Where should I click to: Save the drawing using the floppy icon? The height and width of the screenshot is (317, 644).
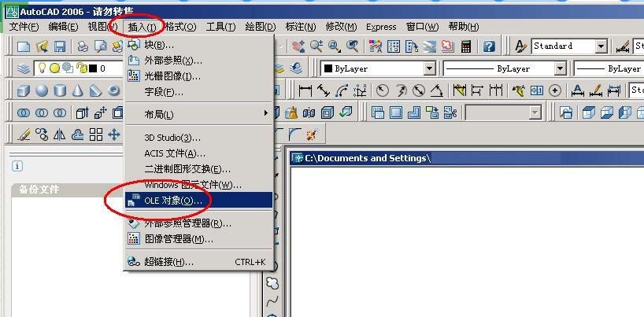click(x=60, y=46)
